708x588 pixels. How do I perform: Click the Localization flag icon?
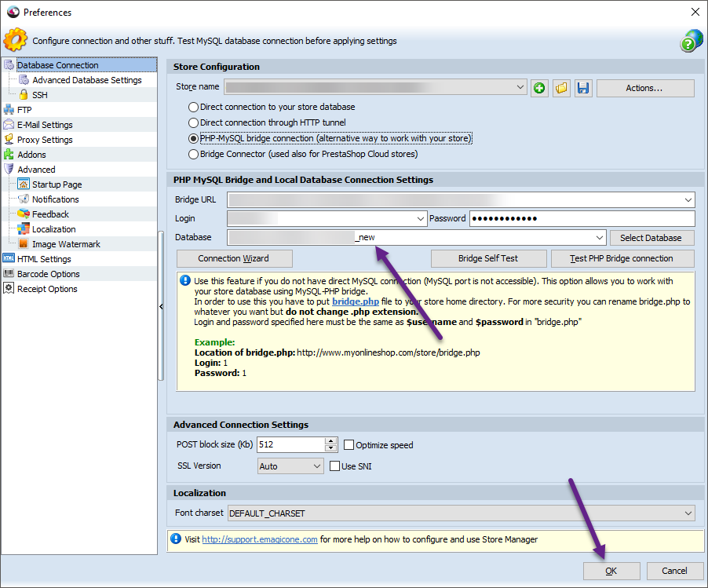pyautogui.click(x=24, y=229)
